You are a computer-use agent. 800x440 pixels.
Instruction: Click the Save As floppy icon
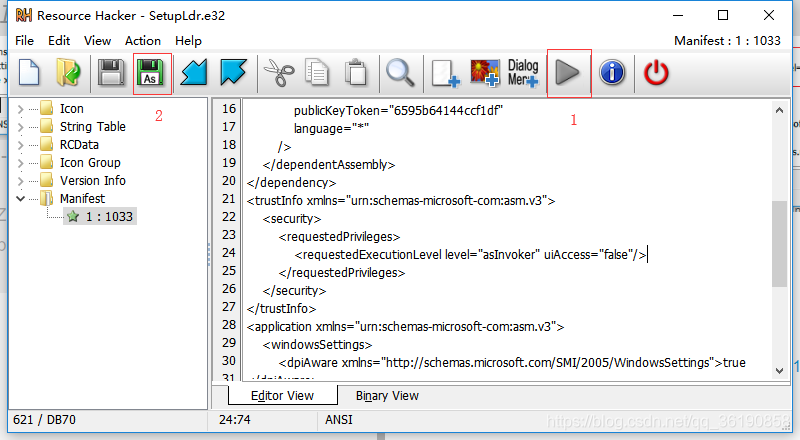tap(151, 72)
